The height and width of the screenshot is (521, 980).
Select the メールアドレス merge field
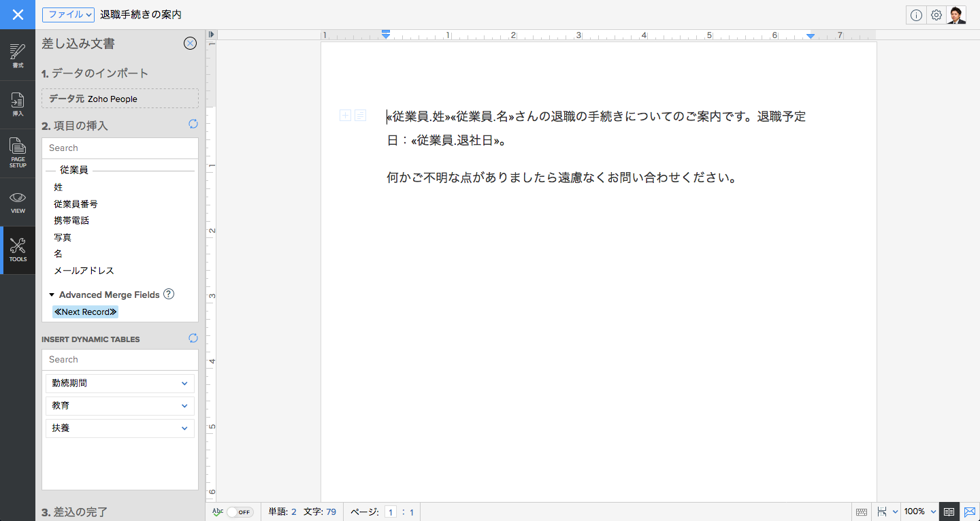(84, 271)
